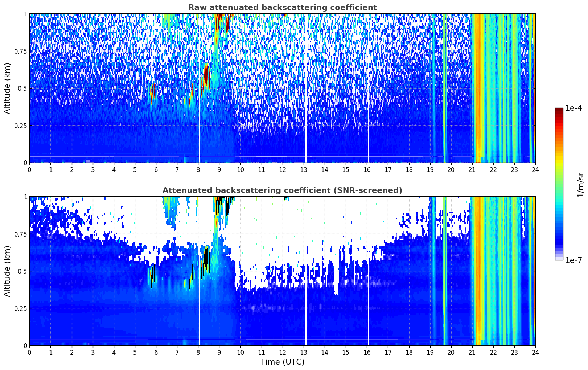Image resolution: width=588 pixels, height=370 pixels.
Task: Click the altitude tick '1' of the SNR-screened plot
Action: click(x=25, y=197)
